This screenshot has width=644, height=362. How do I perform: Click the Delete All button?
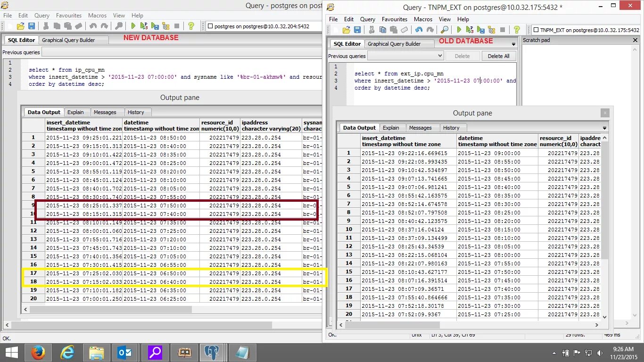[498, 56]
